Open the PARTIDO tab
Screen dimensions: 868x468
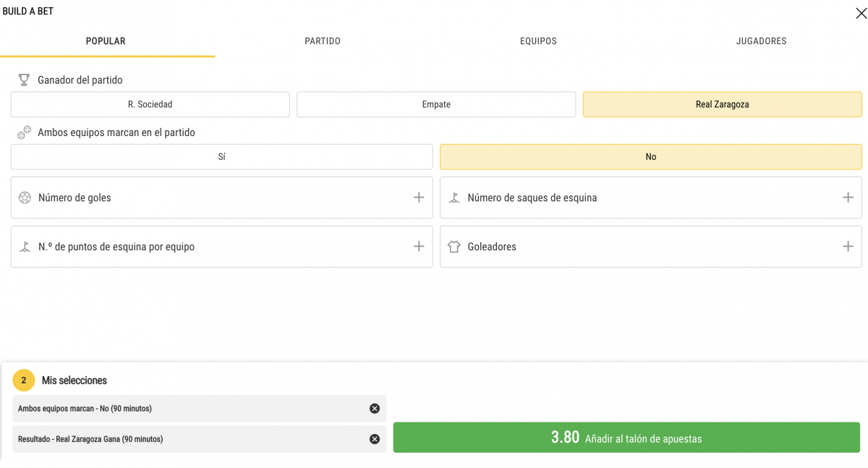pos(323,41)
